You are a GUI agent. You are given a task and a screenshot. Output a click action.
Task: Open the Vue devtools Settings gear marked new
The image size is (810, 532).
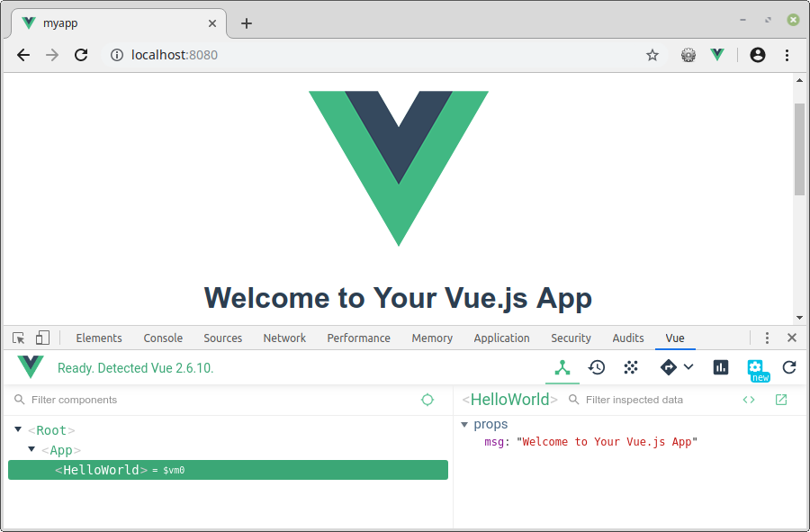point(758,370)
